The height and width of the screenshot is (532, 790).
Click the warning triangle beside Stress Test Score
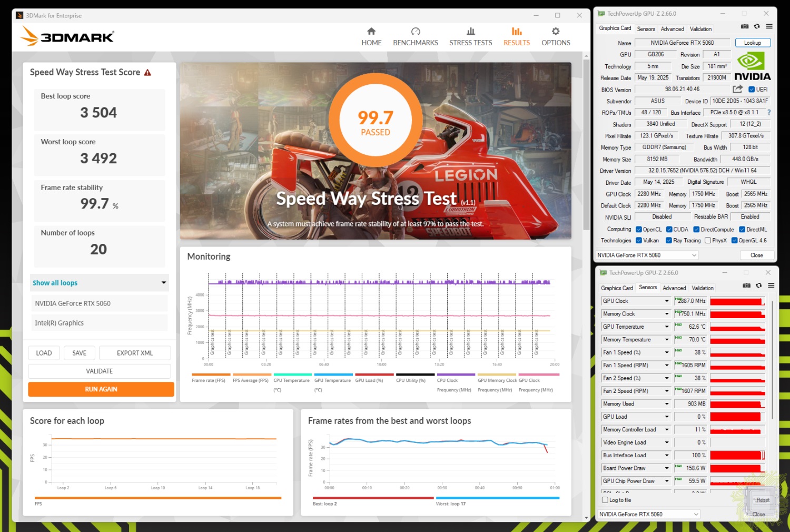147,73
